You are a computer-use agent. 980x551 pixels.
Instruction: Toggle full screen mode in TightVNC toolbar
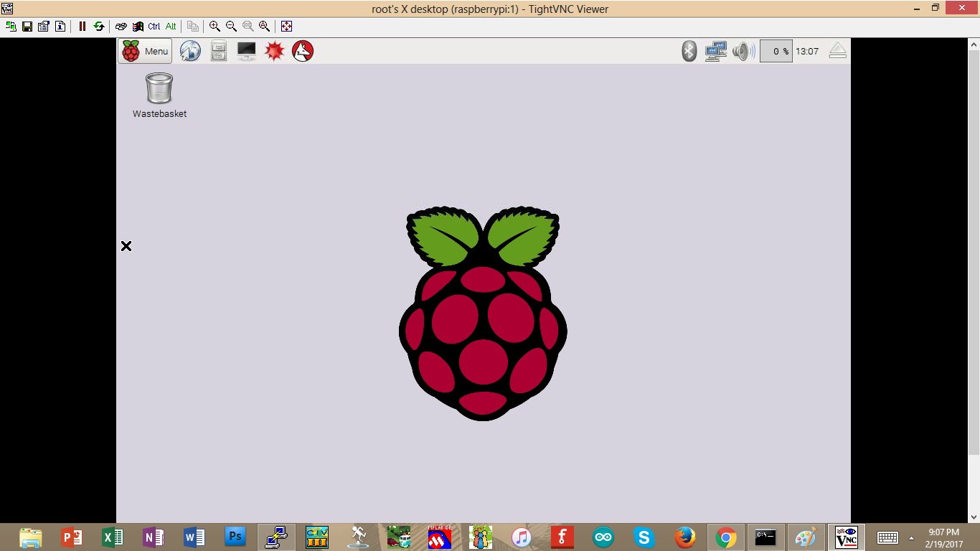pos(286,27)
